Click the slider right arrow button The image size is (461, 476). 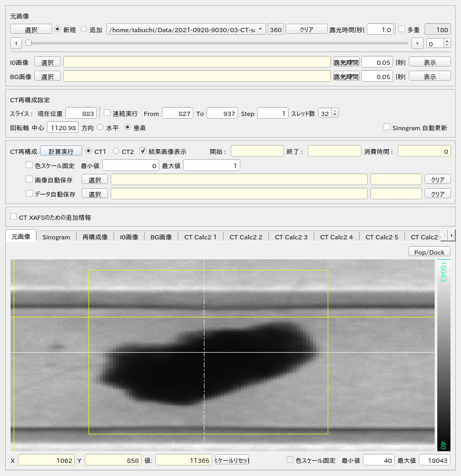tap(417, 43)
